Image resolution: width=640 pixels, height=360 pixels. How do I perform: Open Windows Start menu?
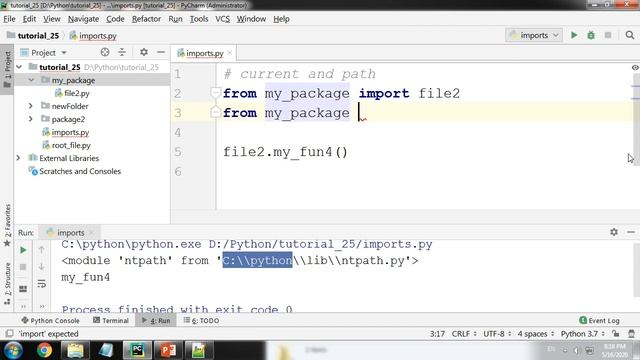pos(13,350)
